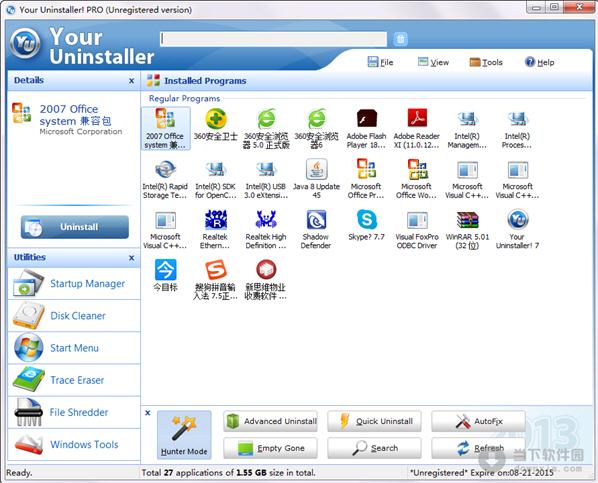The height and width of the screenshot is (483, 598).
Task: Open the File menu
Action: coord(380,62)
